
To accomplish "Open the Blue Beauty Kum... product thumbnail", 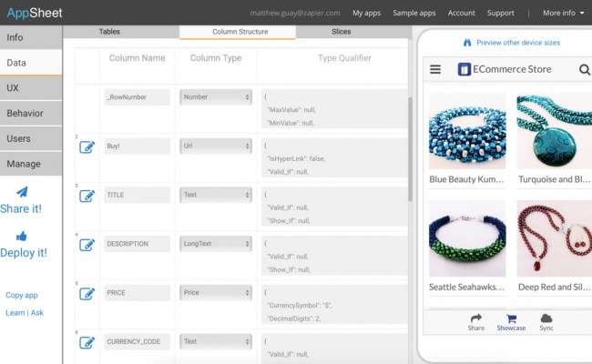I will [x=467, y=131].
